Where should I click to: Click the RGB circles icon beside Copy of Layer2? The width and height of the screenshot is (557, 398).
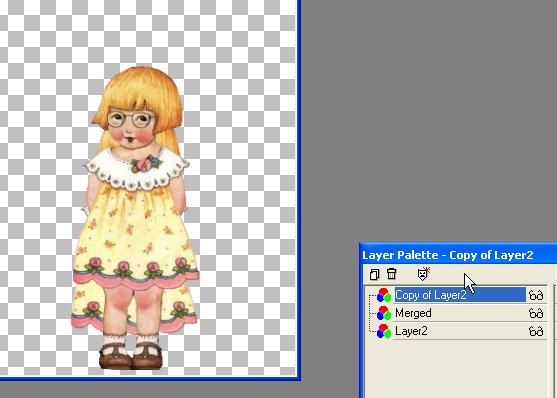coord(384,295)
